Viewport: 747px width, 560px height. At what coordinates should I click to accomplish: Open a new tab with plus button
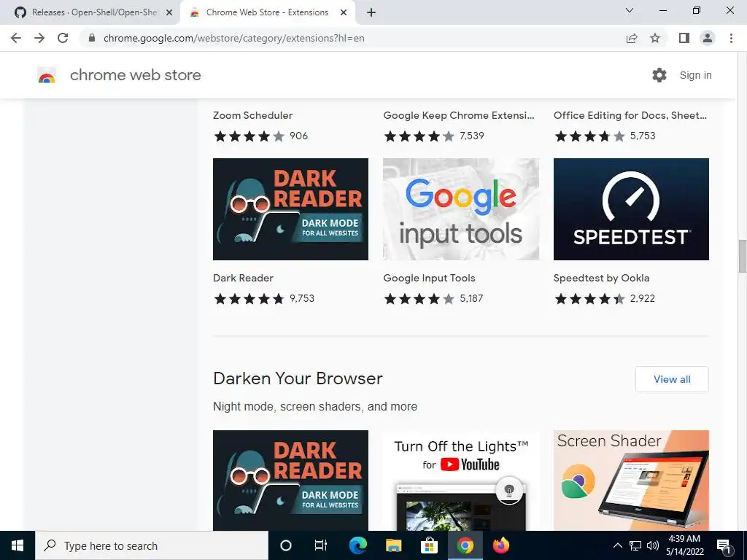[x=371, y=12]
